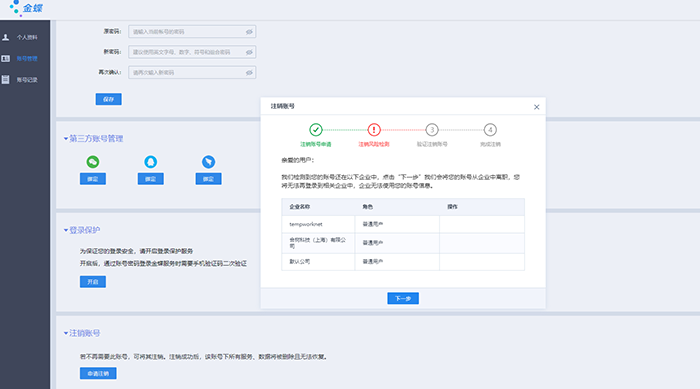Toggle visibility of 原密码 field
700x389 pixels.
[249, 32]
